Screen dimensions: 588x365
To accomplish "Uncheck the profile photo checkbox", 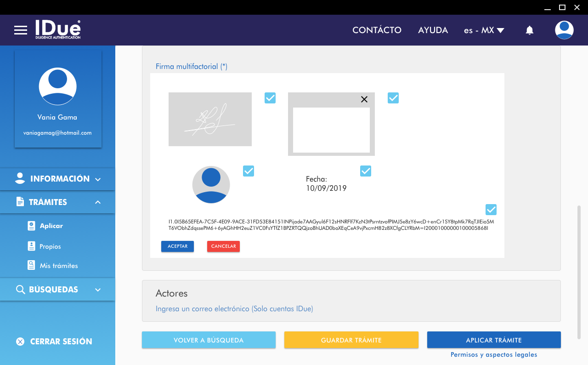I will coord(249,171).
